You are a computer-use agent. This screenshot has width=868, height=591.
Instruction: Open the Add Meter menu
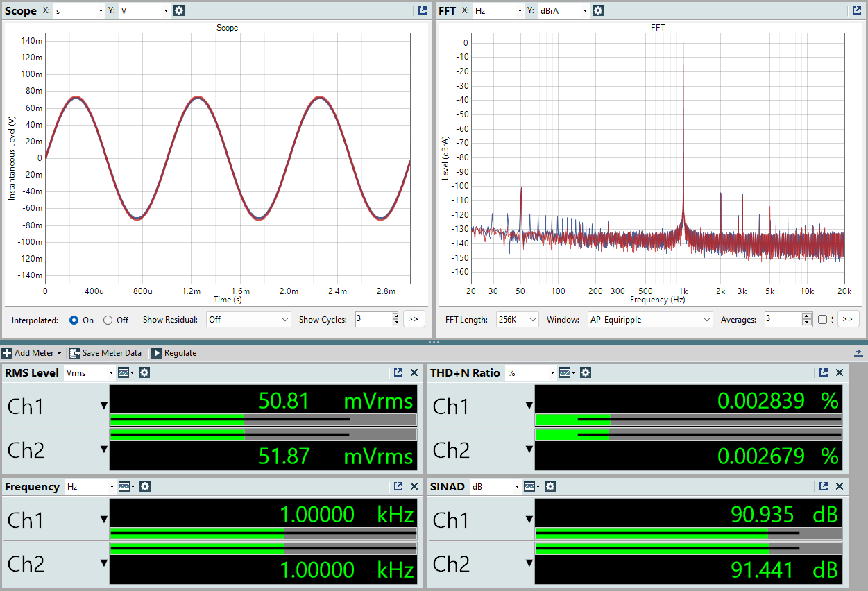pos(33,353)
